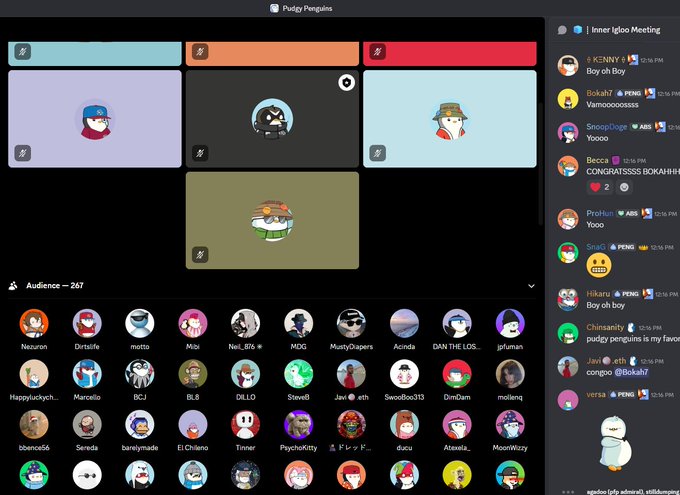
Task: Open mollenq's audience avatar
Action: pyautogui.click(x=510, y=374)
